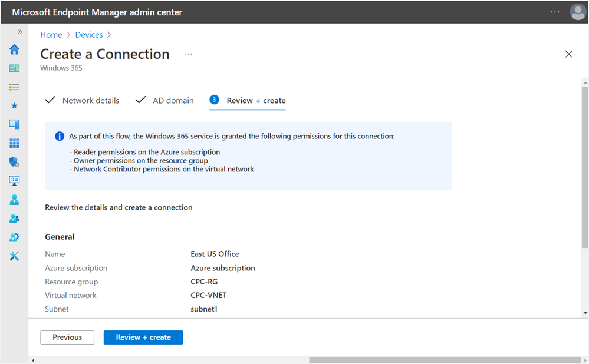This screenshot has width=589, height=364.
Task: Expand the sidebar with double-chevron
Action: click(x=20, y=32)
